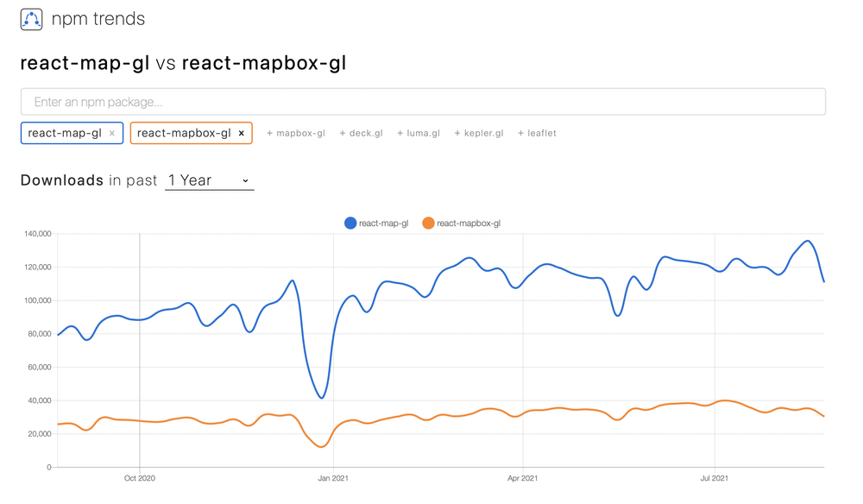Toggle react-mapbox-gl series via orange legend dot
The height and width of the screenshot is (504, 863).
[428, 224]
